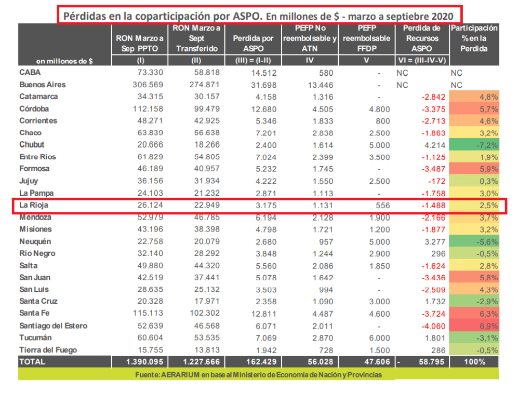This screenshot has height=393, width=532.
Task: Select San Juan's 5,8% cell
Action: click(474, 278)
